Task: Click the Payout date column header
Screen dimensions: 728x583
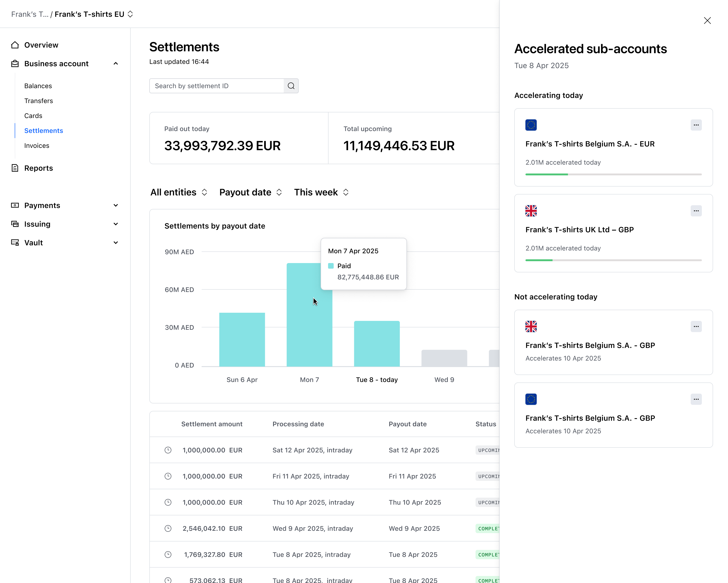Action: coord(408,424)
